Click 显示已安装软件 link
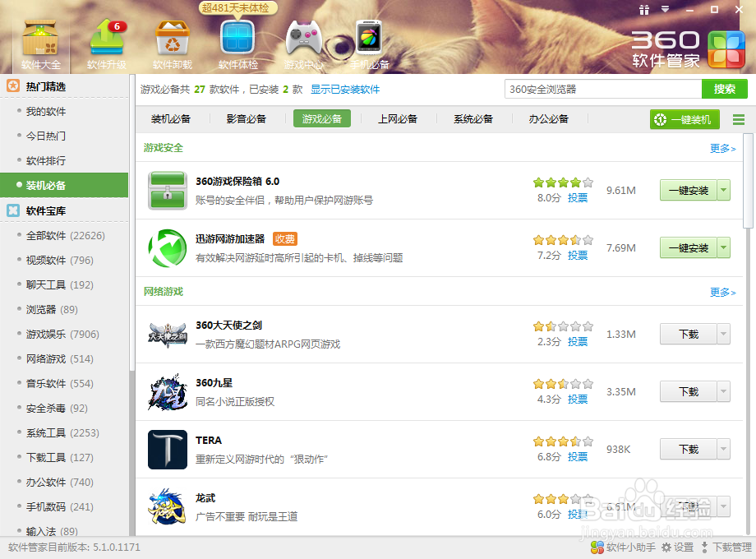The width and height of the screenshot is (756, 559). 345,87
